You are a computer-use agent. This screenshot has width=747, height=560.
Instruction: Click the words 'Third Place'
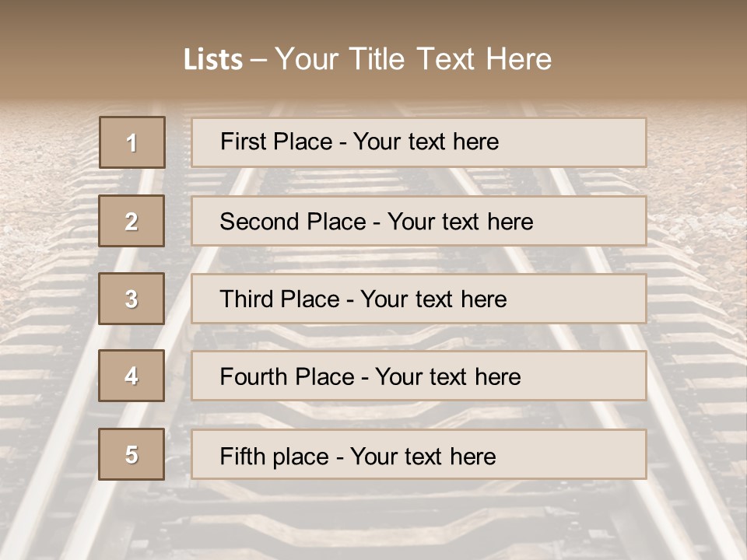(x=280, y=299)
